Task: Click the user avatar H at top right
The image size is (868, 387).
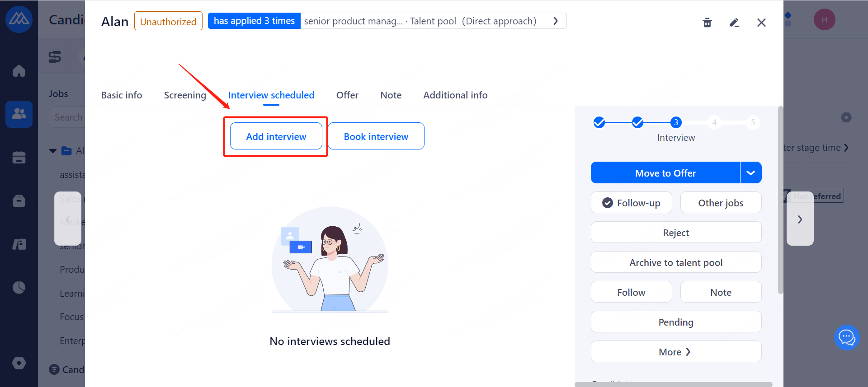Action: click(824, 19)
